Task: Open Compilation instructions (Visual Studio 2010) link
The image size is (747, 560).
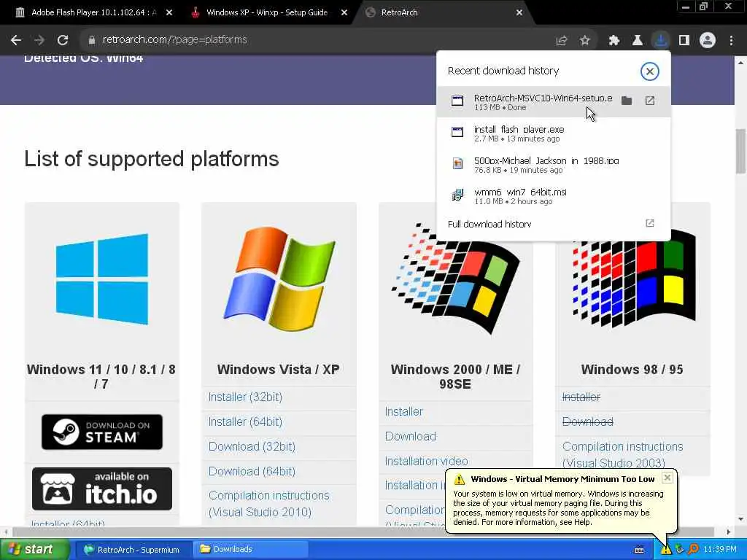Action: click(x=269, y=504)
